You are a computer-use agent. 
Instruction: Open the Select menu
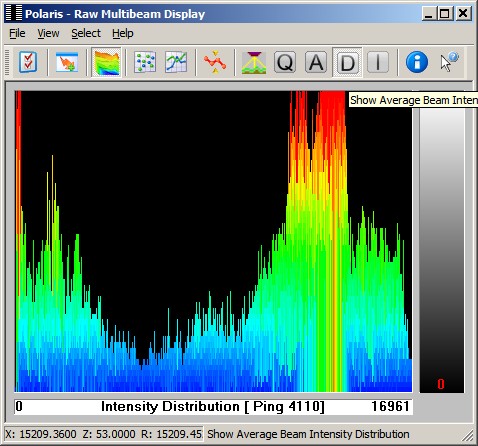[x=86, y=33]
